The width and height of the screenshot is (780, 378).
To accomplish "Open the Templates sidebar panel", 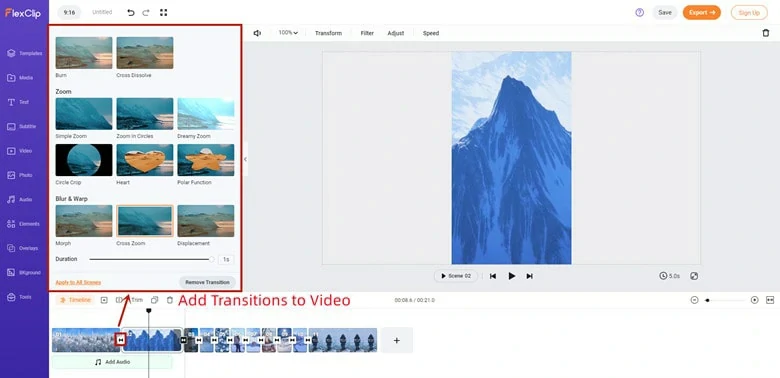I will pos(24,53).
